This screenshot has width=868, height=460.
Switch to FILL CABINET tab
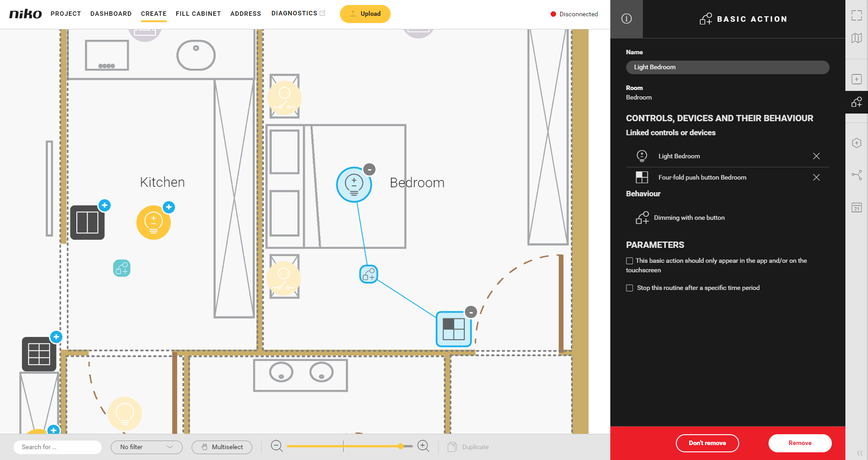click(x=198, y=14)
